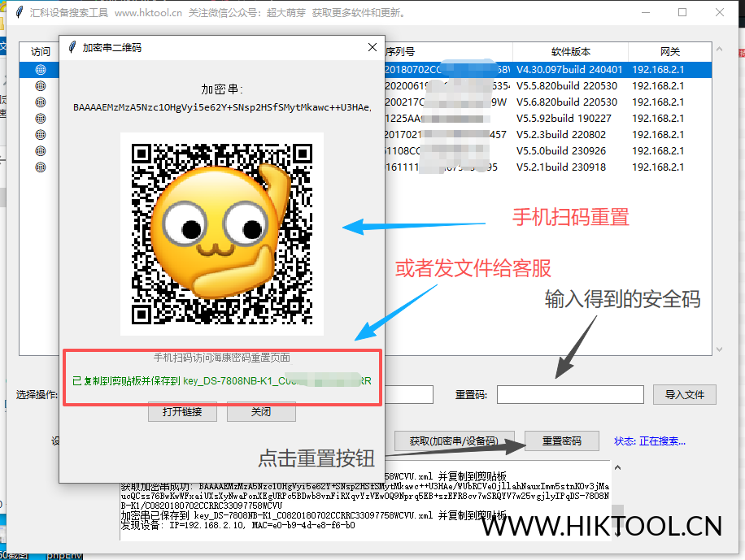
Task: Click the 访问 column header
Action: pyautogui.click(x=40, y=52)
